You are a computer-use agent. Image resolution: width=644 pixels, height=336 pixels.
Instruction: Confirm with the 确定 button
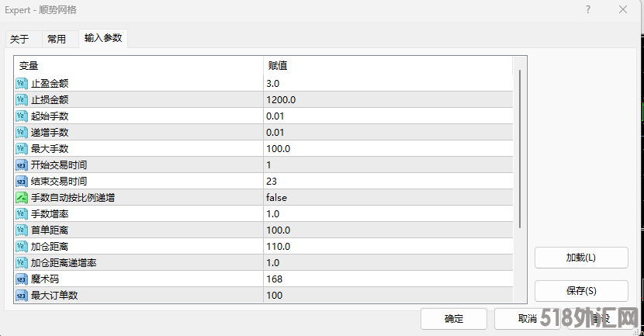(x=454, y=319)
